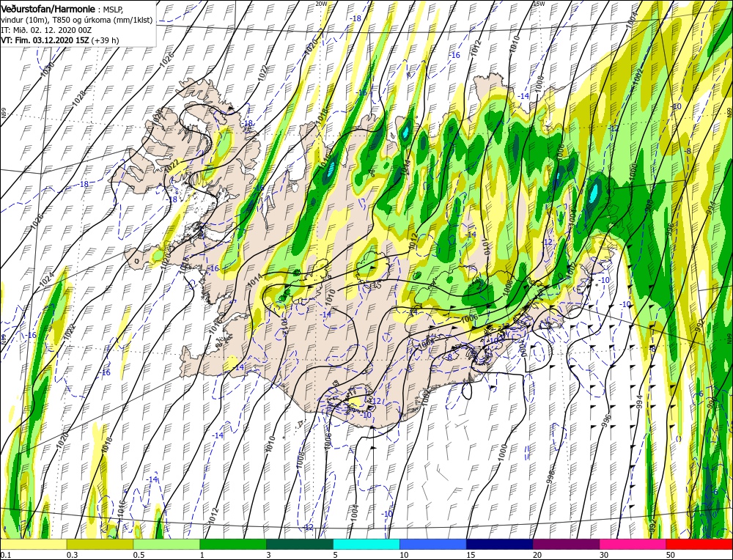Click the green 1–3 legend swatch
This screenshot has height=560, width=733.
point(233,545)
